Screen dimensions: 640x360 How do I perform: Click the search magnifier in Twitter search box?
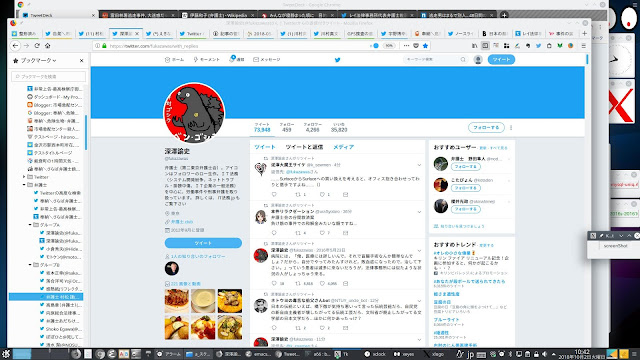463,60
